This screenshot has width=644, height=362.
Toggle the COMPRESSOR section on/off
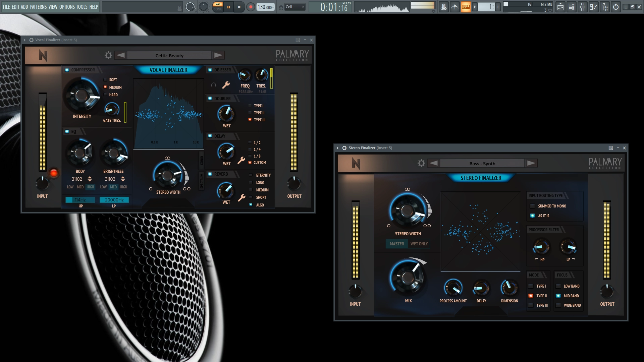click(67, 70)
